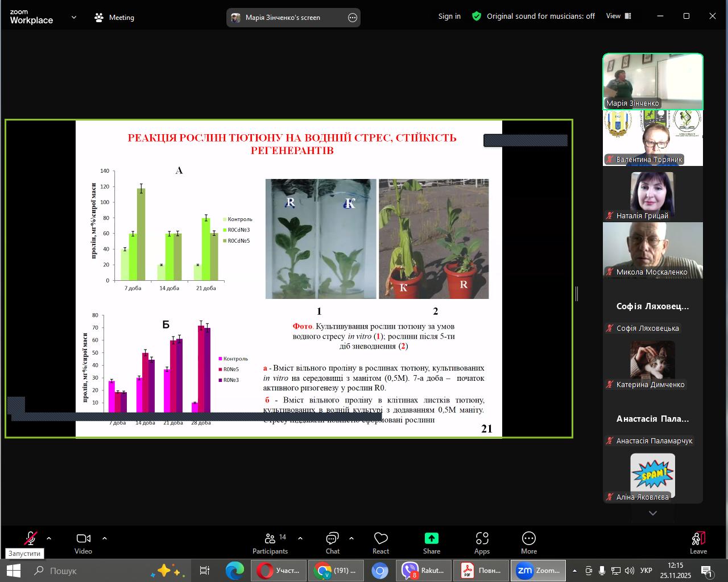Open the View layout menu
728x582 pixels.
(x=619, y=16)
